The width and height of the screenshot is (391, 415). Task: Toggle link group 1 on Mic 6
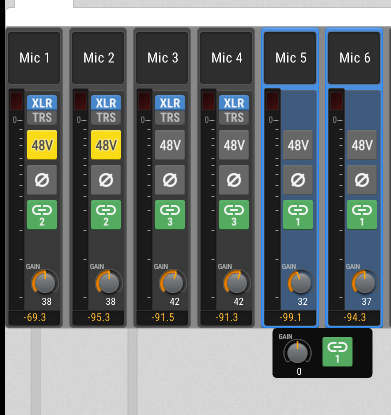(x=362, y=215)
